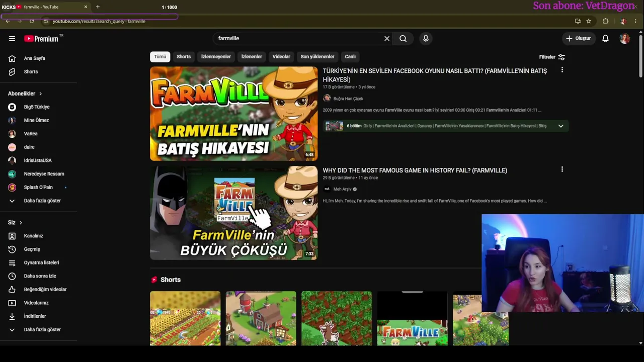Open Beğendiğim videolar thumbs-up icon

pyautogui.click(x=12, y=290)
